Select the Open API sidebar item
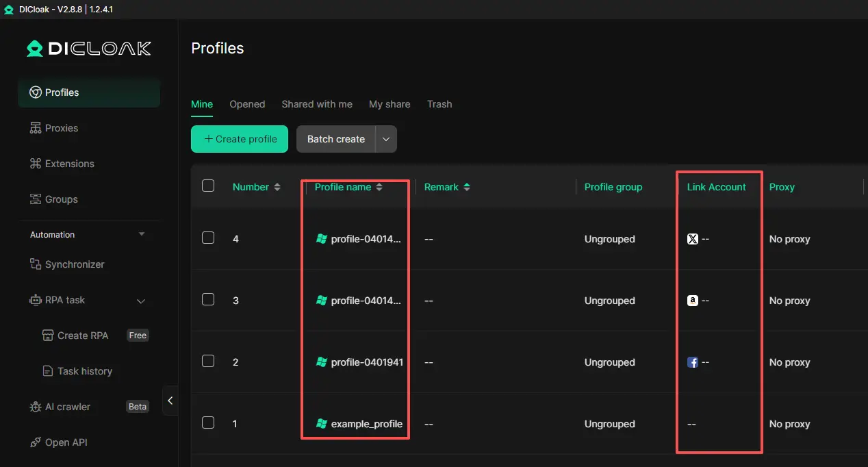This screenshot has width=868, height=467. [66, 442]
